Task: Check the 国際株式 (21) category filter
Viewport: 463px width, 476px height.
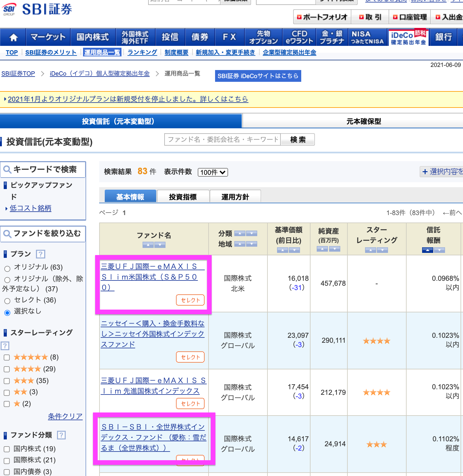Action: click(7, 461)
